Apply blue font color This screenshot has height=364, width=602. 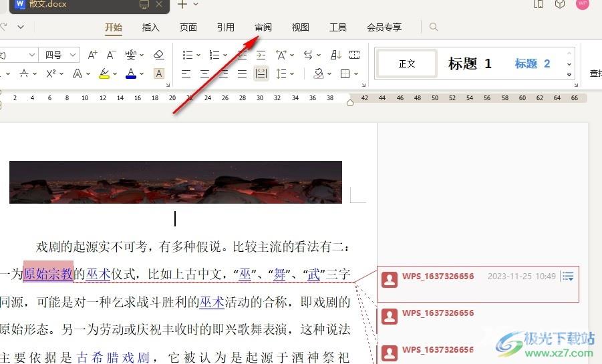click(x=131, y=73)
